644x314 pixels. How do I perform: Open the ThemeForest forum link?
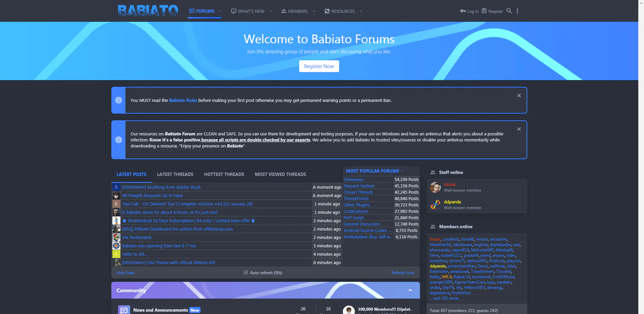pos(356,199)
